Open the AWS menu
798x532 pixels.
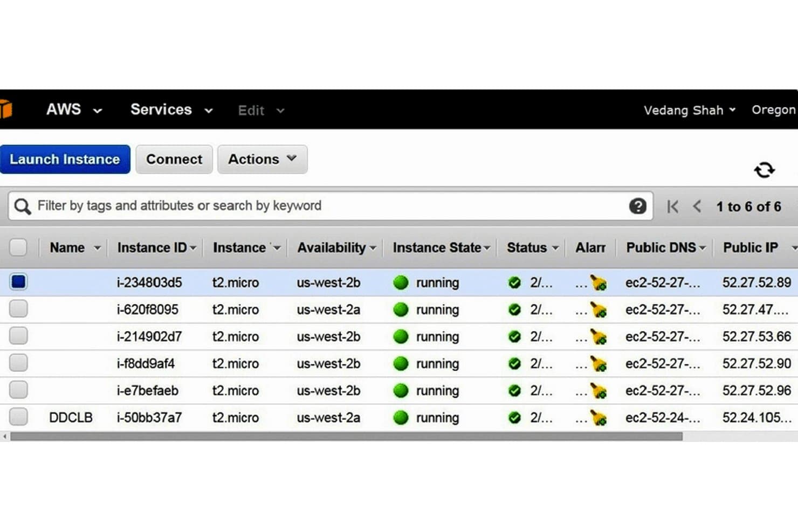tap(74, 109)
